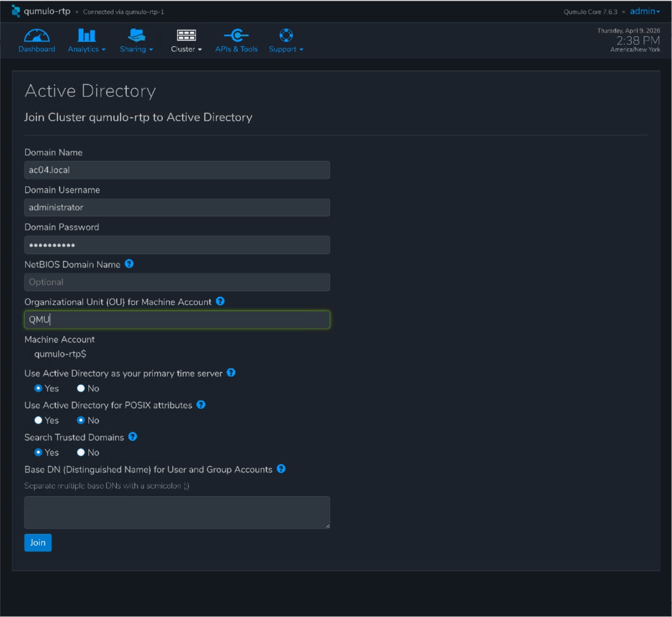Select No for POSIX attributes
Viewport: 672px width, 617px height.
click(81, 420)
